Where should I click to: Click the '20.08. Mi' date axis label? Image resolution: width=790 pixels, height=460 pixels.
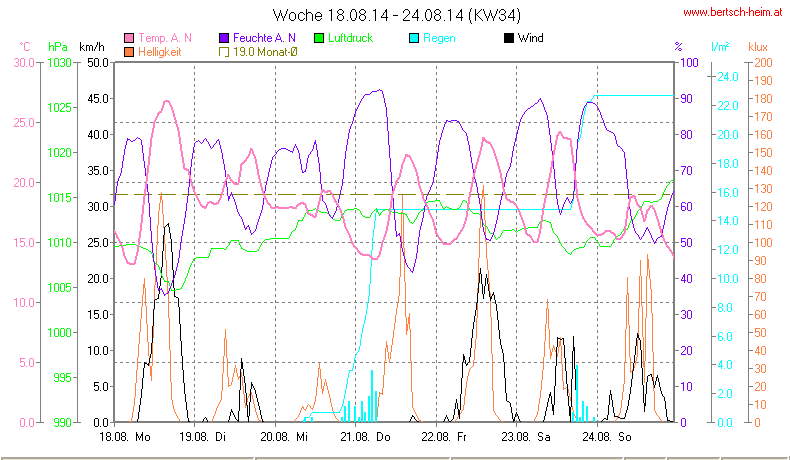pos(284,437)
